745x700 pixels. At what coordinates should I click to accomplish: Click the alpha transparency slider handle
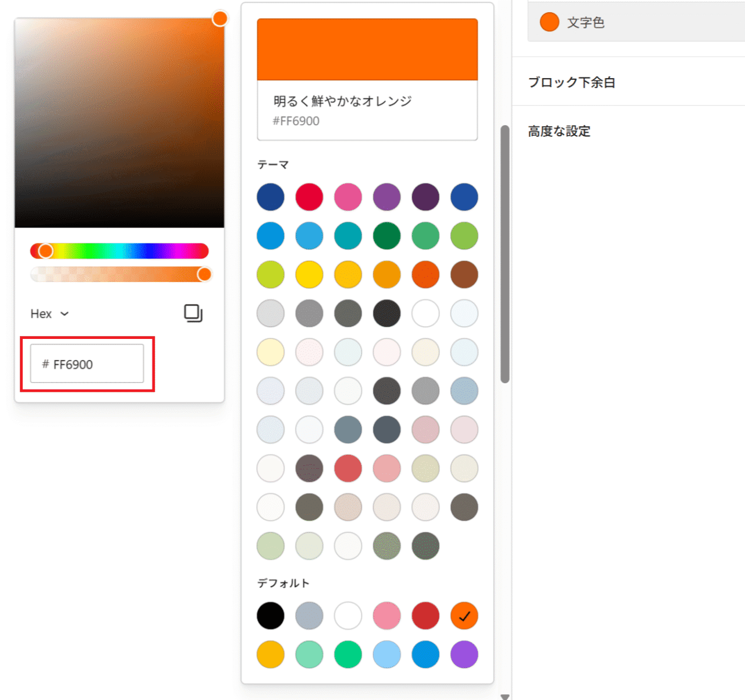coord(204,274)
